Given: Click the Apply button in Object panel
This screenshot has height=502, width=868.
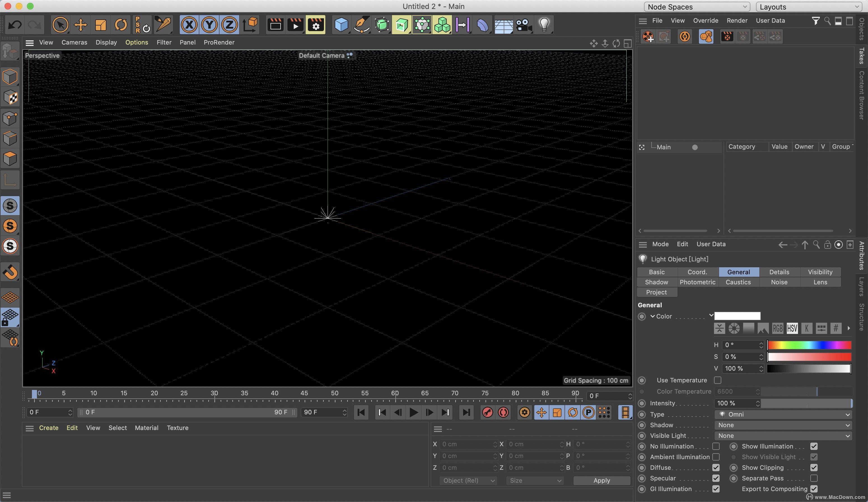Looking at the screenshot, I should click(601, 480).
